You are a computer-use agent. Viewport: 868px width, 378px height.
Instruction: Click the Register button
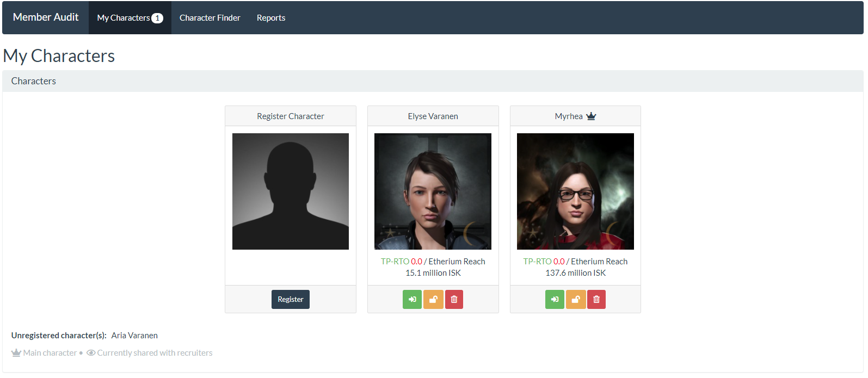pyautogui.click(x=291, y=299)
